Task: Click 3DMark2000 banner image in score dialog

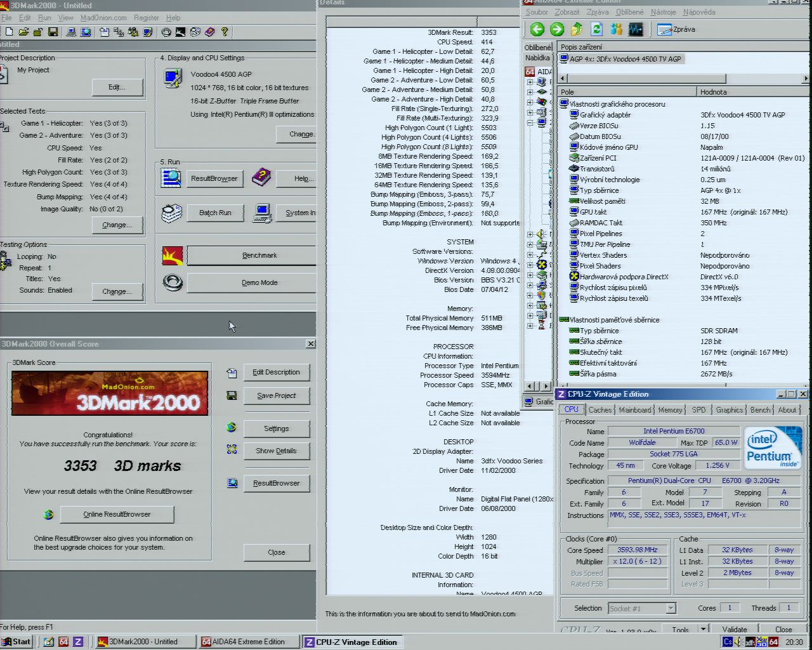Action: (110, 394)
